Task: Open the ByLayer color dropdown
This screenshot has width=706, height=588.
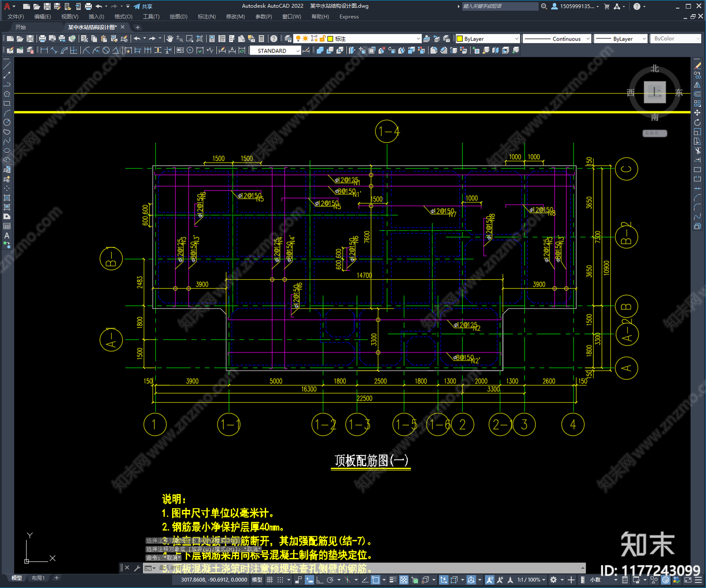Action: pos(488,39)
